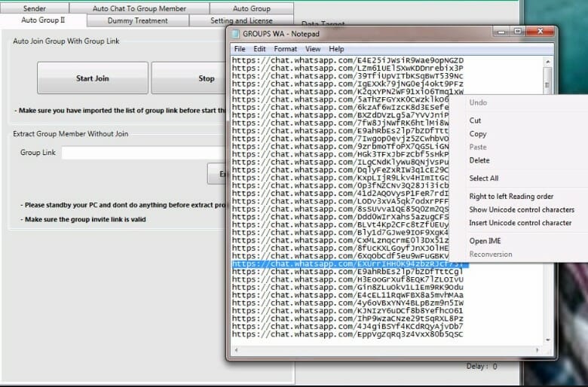Open the View menu in Notepad
This screenshot has height=387, width=588.
click(313, 49)
